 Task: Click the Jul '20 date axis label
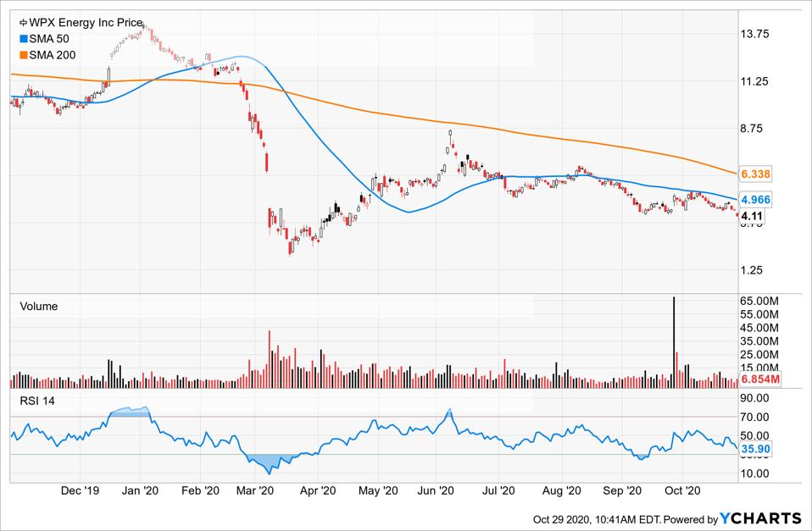(x=498, y=490)
